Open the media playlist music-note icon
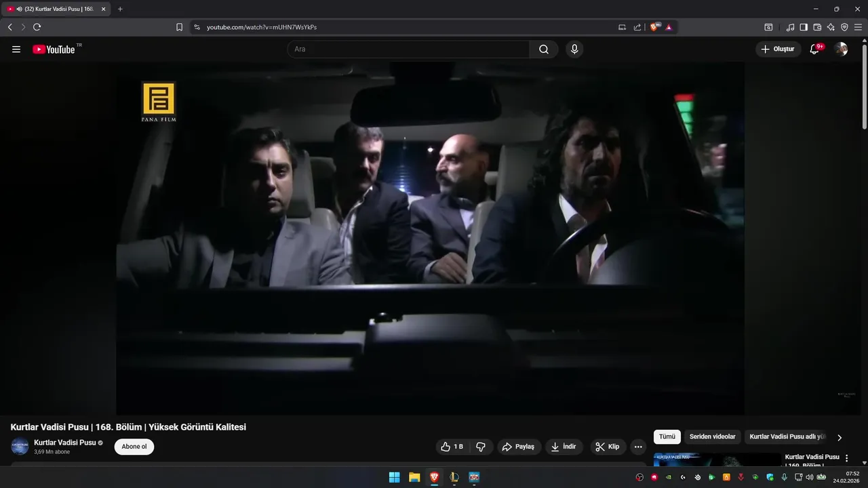 [790, 27]
